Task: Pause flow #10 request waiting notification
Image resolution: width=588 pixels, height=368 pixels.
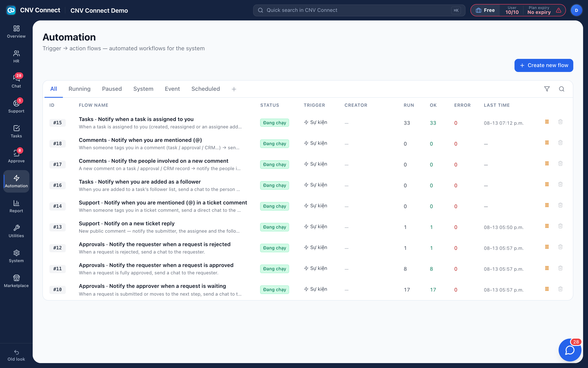Action: click(x=547, y=289)
